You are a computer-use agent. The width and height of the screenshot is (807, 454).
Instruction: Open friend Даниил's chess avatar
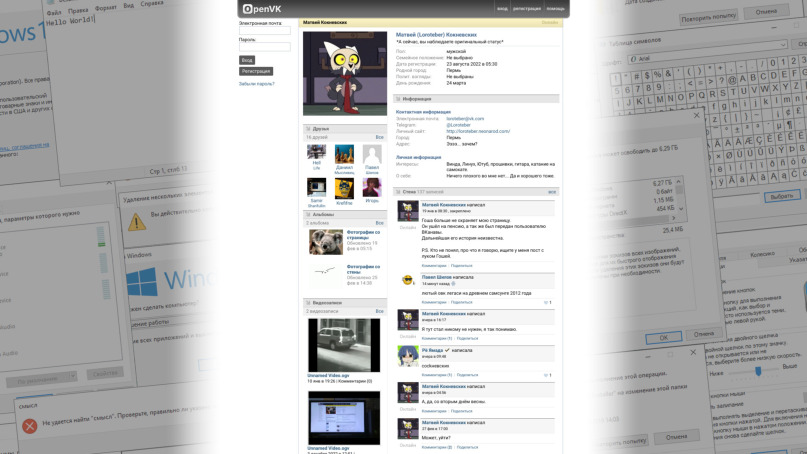344,154
